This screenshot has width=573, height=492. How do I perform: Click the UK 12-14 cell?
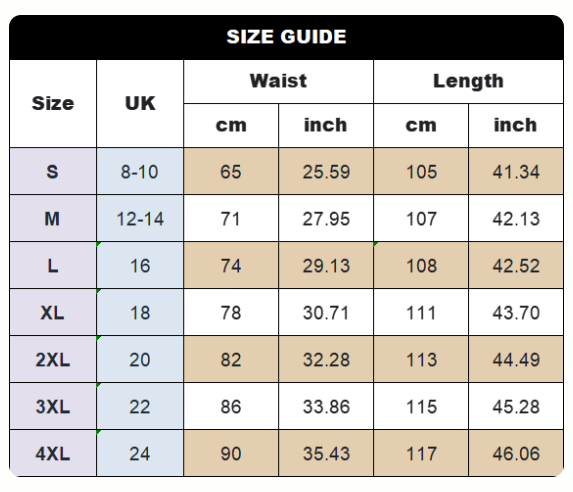coord(140,218)
